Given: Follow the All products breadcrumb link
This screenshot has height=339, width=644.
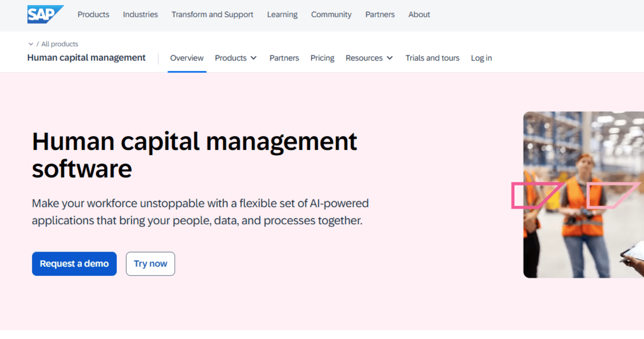Looking at the screenshot, I should click(x=60, y=44).
